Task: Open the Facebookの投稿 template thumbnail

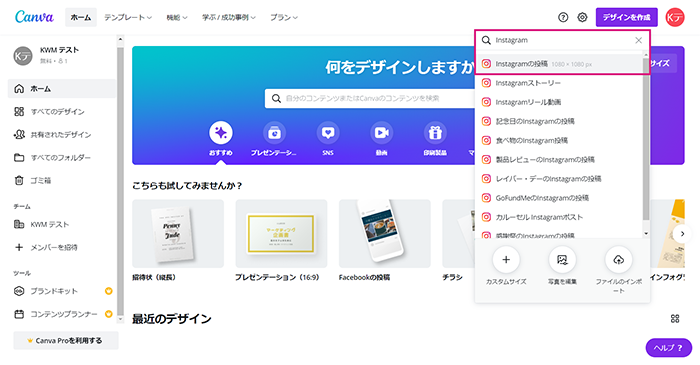Action: click(x=385, y=234)
